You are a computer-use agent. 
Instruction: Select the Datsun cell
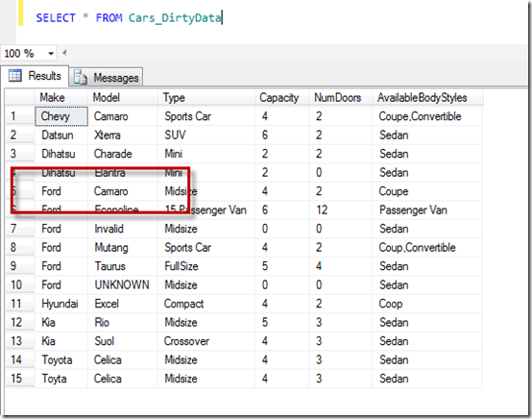61,136
